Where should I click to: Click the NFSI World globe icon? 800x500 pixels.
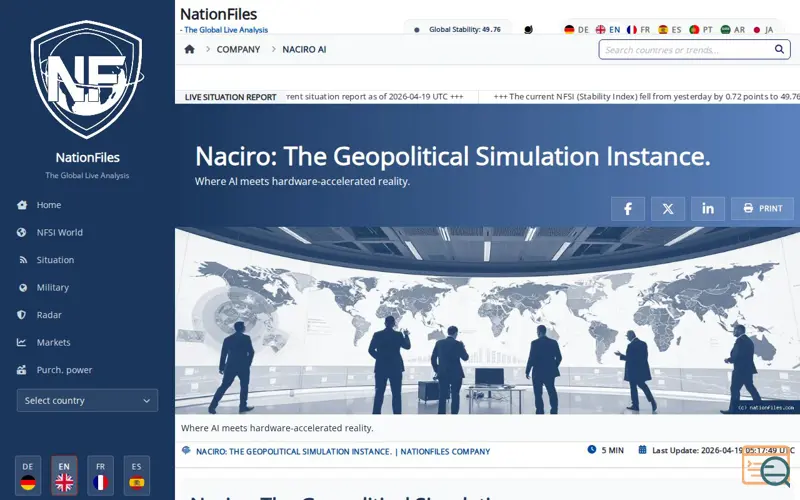[21, 232]
